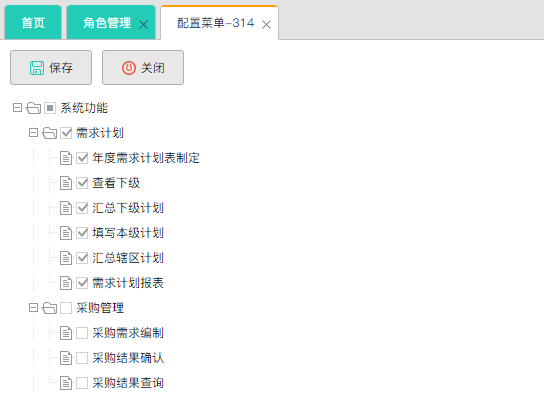Uncheck the 汇总下级计划 checkbox
Screen dimensions: 544x395
click(82, 208)
